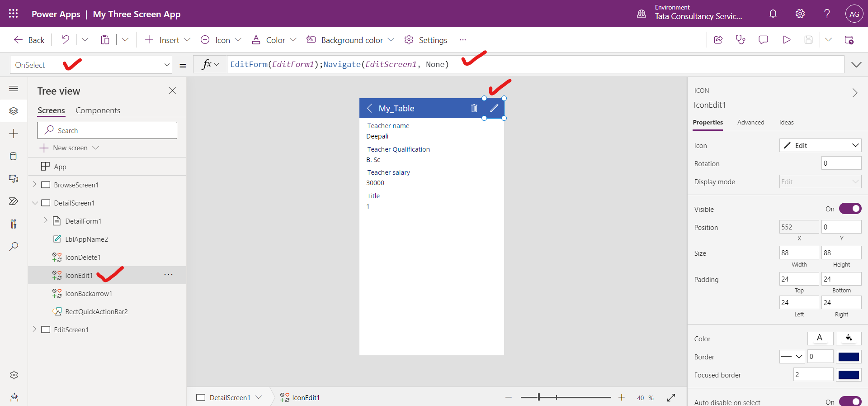Click the Share app icon
Image resolution: width=868 pixels, height=406 pixels.
point(718,40)
